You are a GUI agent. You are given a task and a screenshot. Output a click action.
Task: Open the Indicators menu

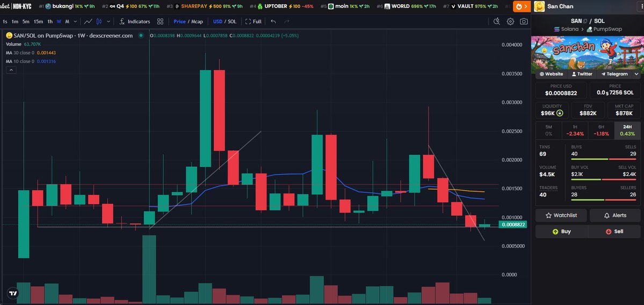[135, 22]
